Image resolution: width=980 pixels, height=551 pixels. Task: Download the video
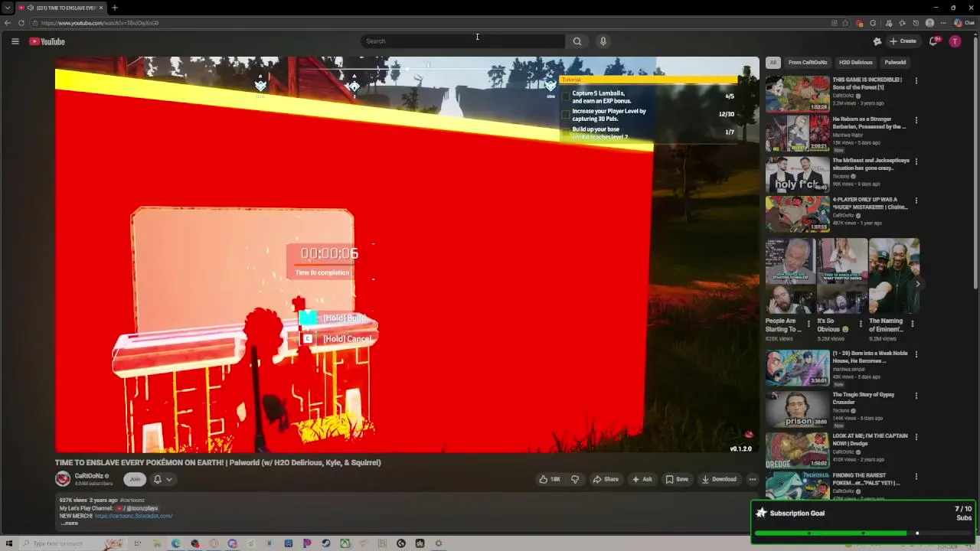coord(719,479)
